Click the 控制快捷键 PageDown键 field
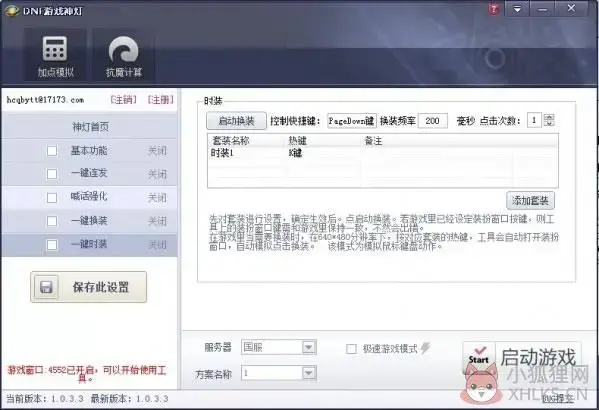The width and height of the screenshot is (599, 410). [351, 121]
